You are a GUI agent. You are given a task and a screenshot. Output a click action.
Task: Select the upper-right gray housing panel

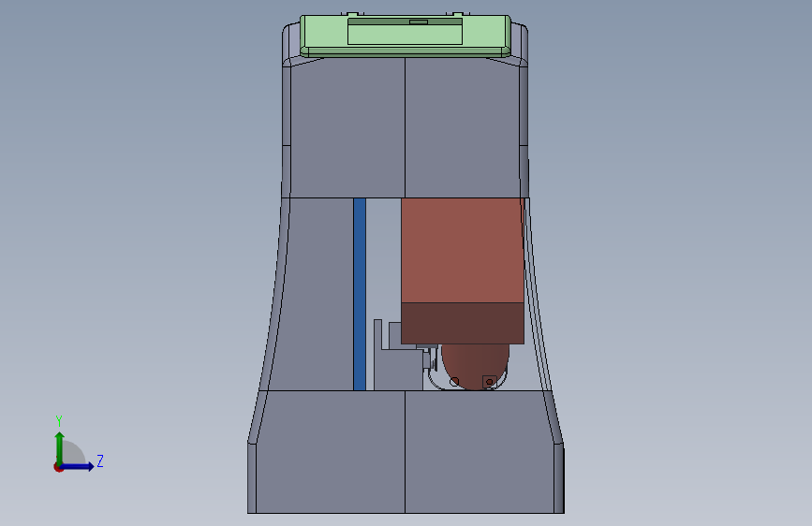tap(462, 127)
